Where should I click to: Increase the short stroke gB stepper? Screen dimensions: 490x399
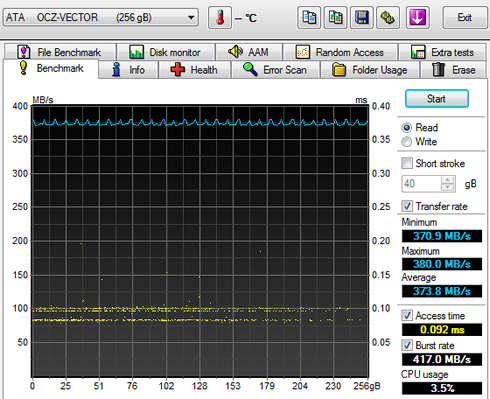coord(447,180)
